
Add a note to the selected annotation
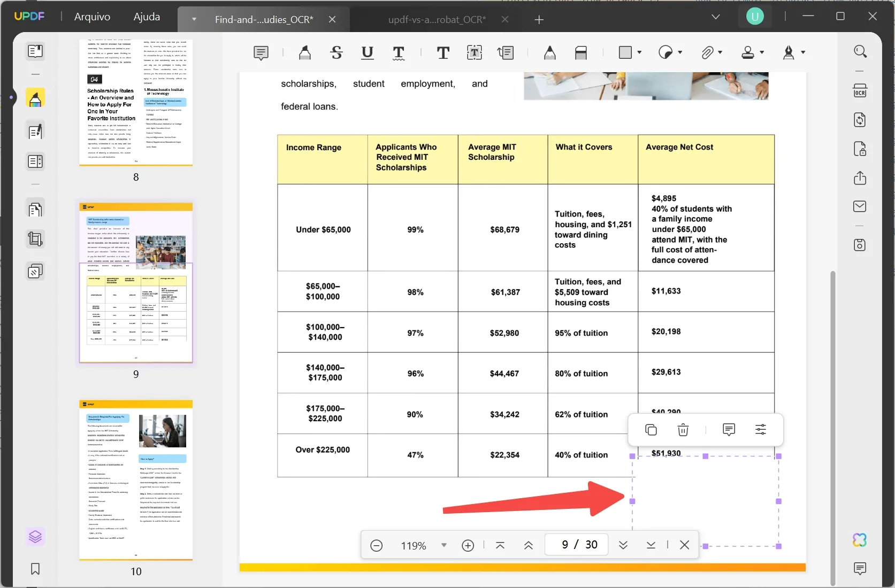tap(729, 430)
